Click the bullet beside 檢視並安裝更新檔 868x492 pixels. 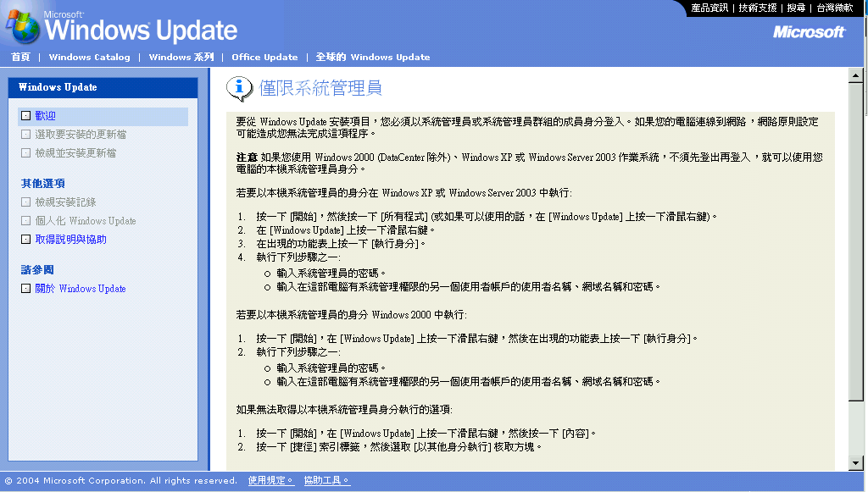(x=25, y=153)
